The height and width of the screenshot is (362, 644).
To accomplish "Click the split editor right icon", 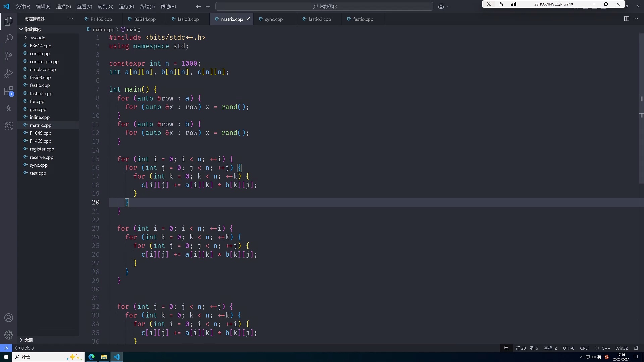I will point(626,19).
